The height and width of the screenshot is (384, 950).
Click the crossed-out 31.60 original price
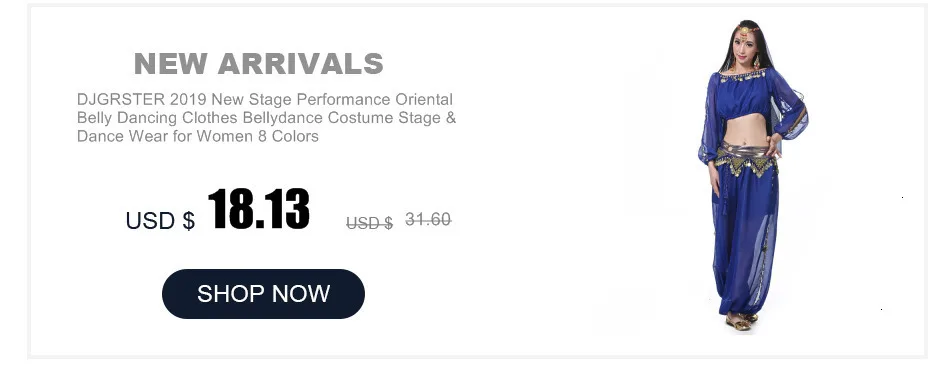click(x=428, y=219)
